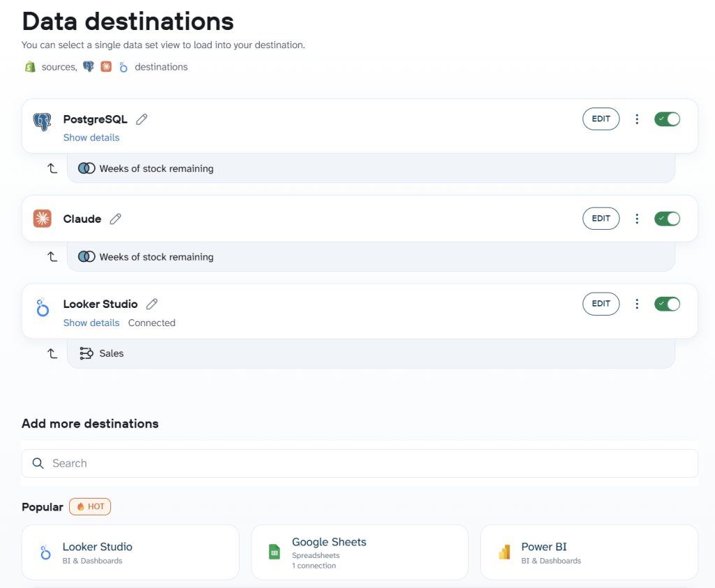715x588 pixels.
Task: Edit the Looker Studio destination
Action: [601, 304]
